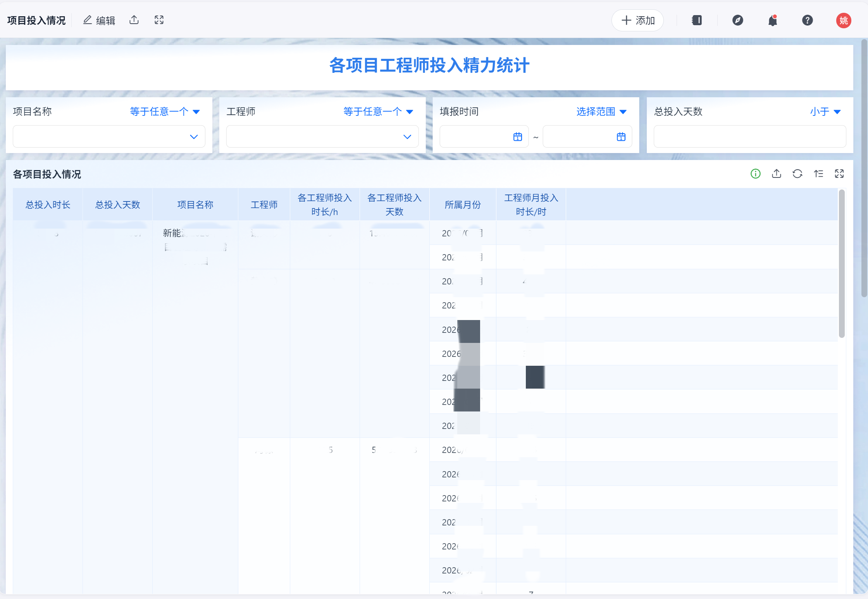Viewport: 868px width, 599px height.
Task: Open the help question mark icon
Action: pos(808,20)
